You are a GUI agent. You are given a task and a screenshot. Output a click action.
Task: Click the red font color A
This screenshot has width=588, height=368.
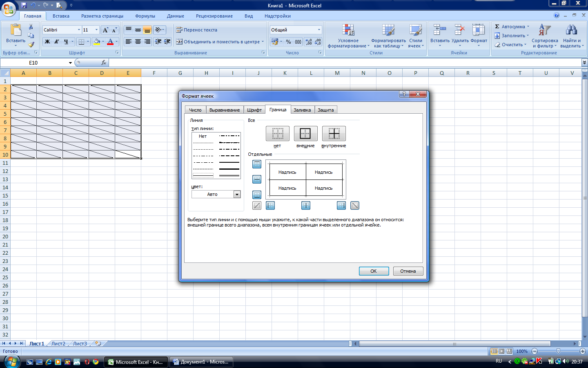110,42
